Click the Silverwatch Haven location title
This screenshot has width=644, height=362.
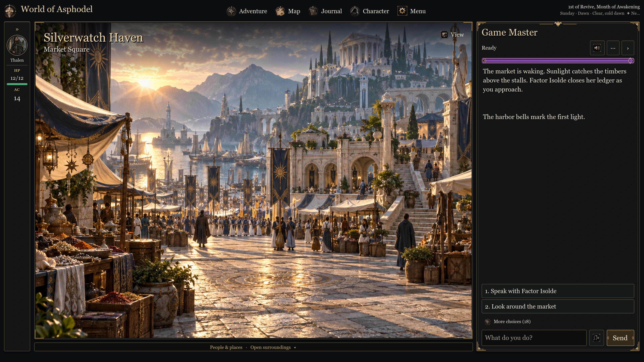pos(93,38)
